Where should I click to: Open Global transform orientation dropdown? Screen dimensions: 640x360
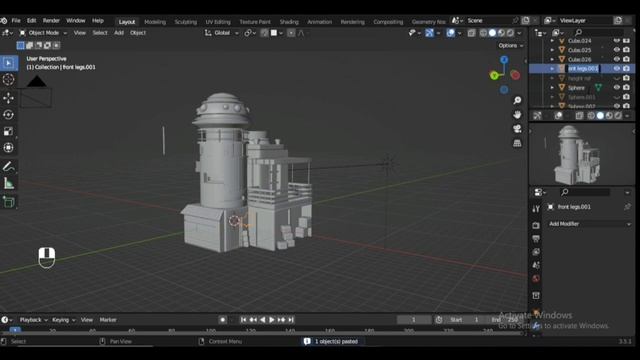(x=222, y=33)
